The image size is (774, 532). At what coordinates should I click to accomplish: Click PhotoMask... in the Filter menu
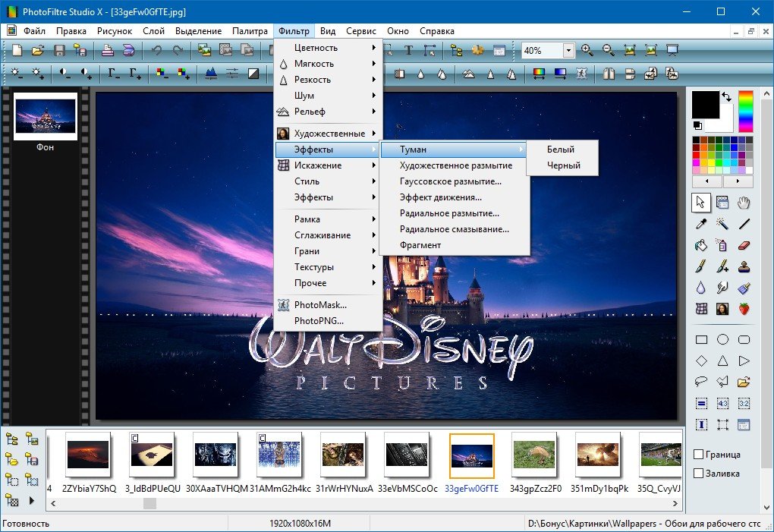(x=320, y=305)
